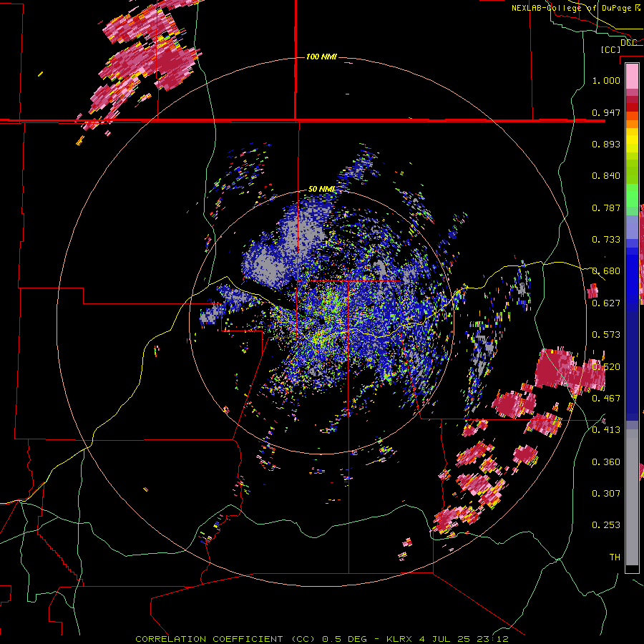
Task: Click the 0.680 legend value
Action: coord(606,271)
